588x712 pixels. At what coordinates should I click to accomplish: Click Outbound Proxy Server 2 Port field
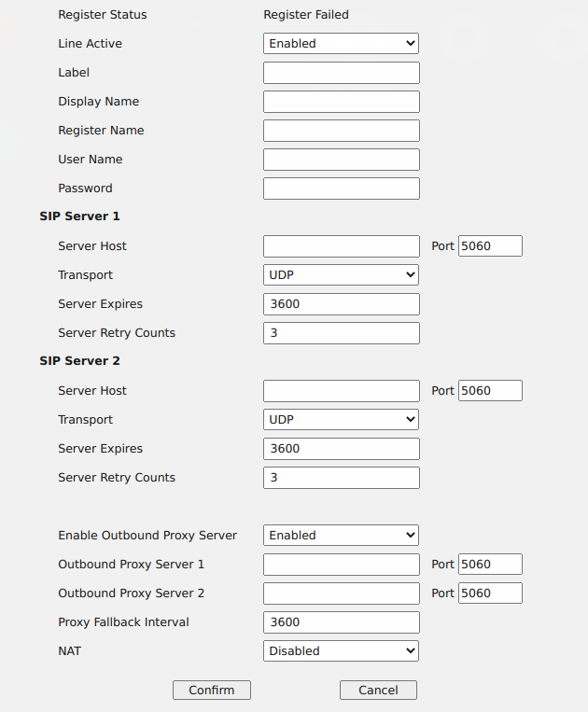[490, 593]
